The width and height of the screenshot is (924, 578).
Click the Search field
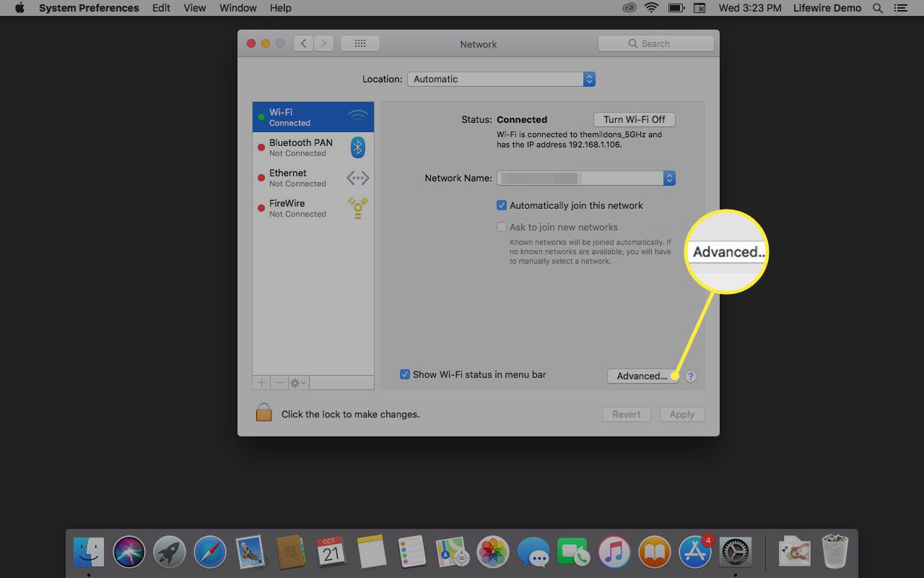[655, 44]
